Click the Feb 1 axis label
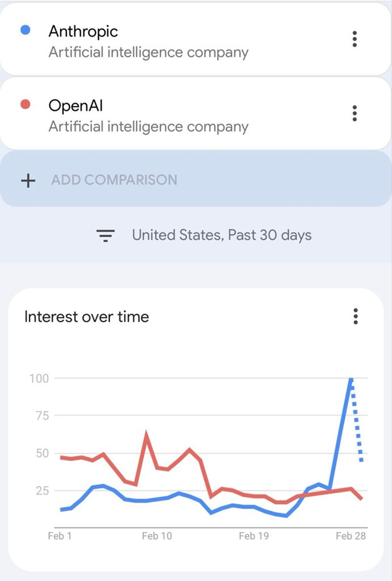 tap(59, 536)
